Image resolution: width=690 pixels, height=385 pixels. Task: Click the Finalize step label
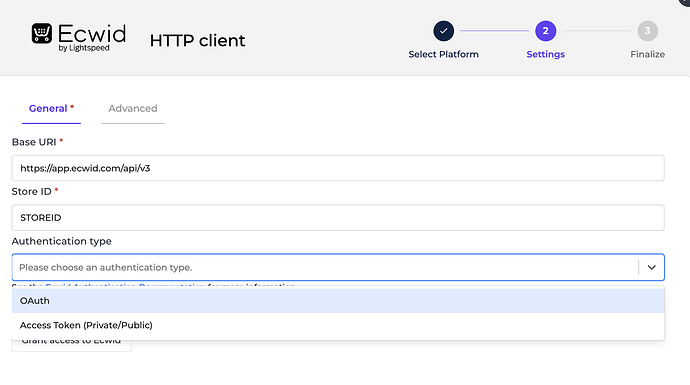(648, 54)
